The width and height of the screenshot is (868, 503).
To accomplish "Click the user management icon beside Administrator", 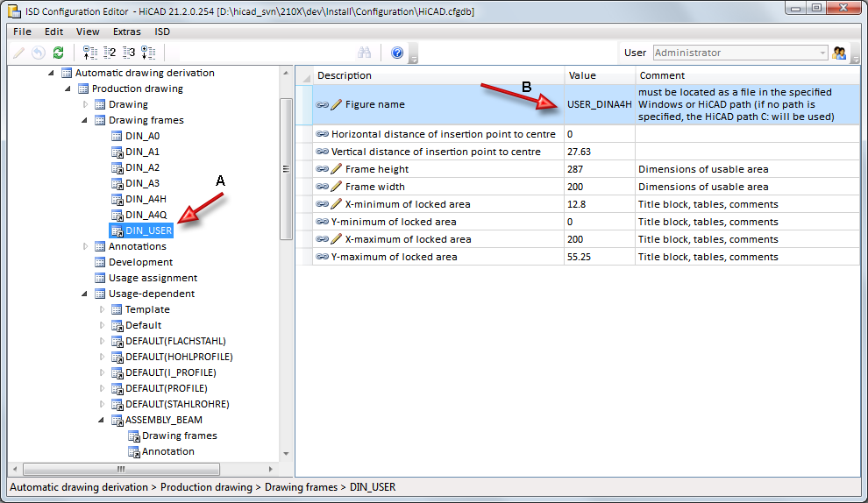I will [x=839, y=53].
